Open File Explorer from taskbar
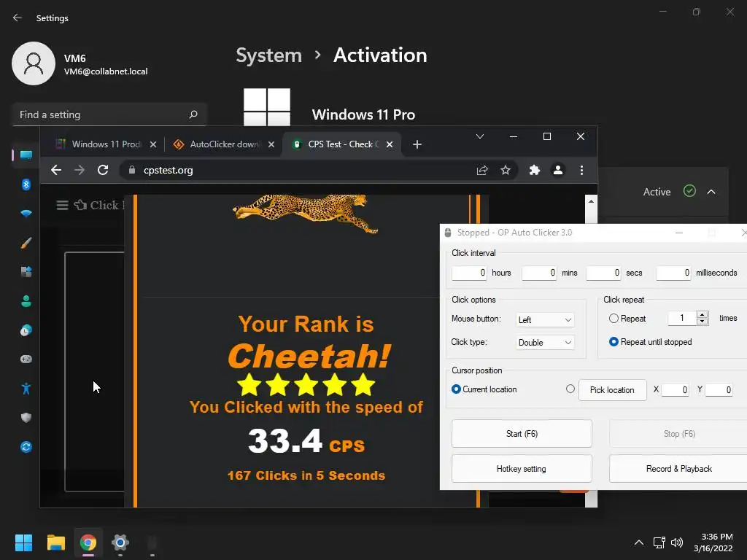This screenshot has height=560, width=747. point(55,542)
